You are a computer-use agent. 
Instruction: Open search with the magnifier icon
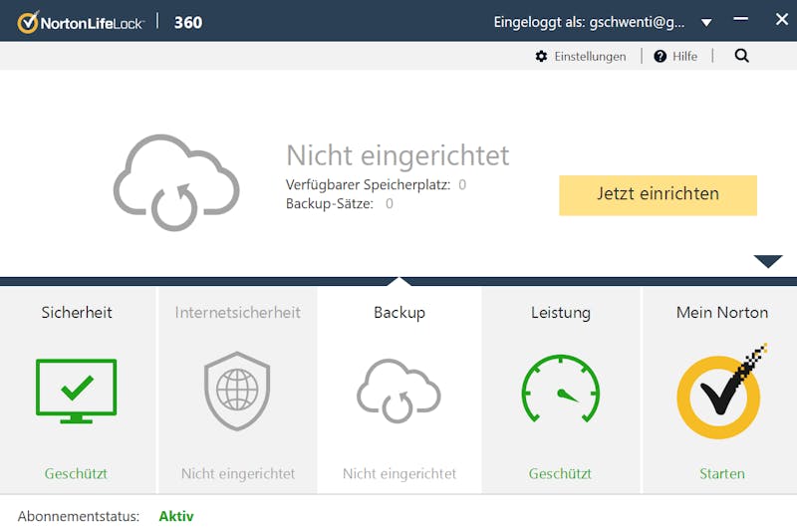[741, 56]
